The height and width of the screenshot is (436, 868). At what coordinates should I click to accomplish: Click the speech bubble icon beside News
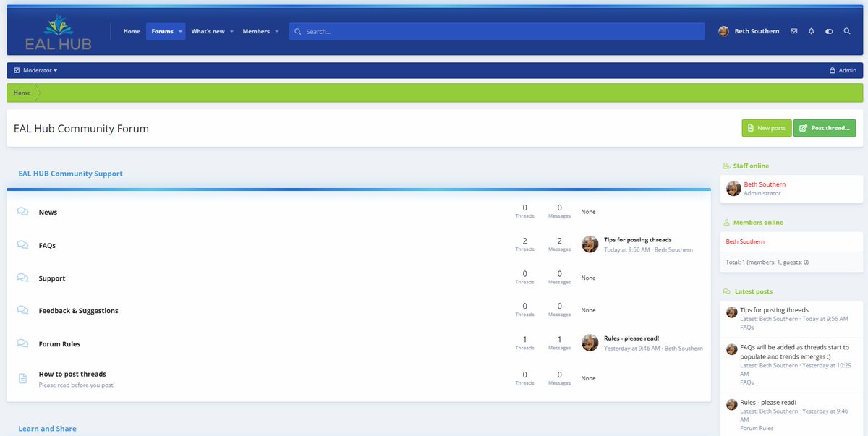click(x=21, y=211)
